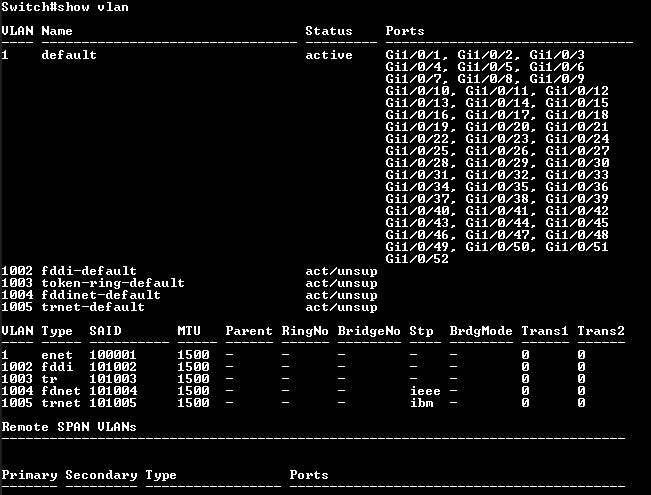Select the VLAN name 'default'
Viewport: 651px width, 495px height.
[x=69, y=55]
